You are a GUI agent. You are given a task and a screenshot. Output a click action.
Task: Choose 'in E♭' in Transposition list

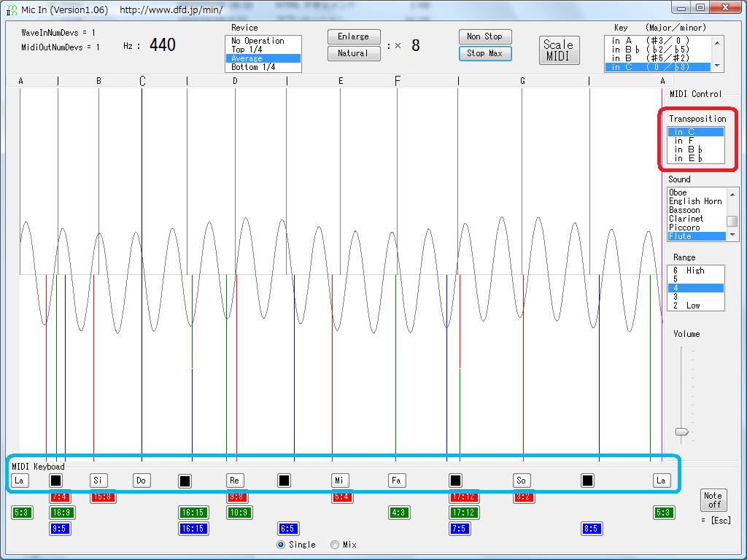(695, 158)
